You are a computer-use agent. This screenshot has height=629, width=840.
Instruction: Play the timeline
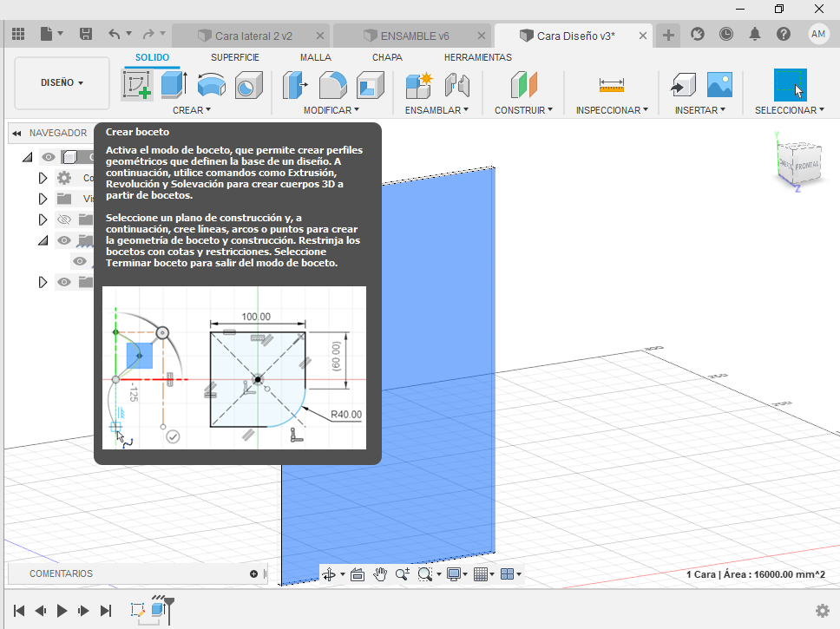tap(62, 610)
